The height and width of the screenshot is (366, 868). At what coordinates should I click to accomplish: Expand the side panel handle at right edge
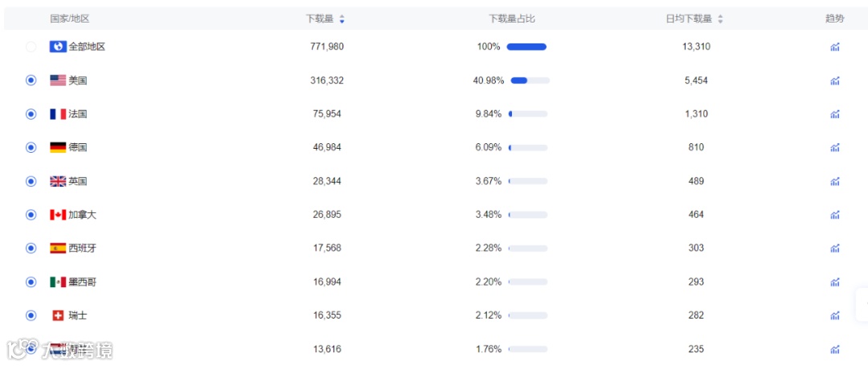point(862,305)
